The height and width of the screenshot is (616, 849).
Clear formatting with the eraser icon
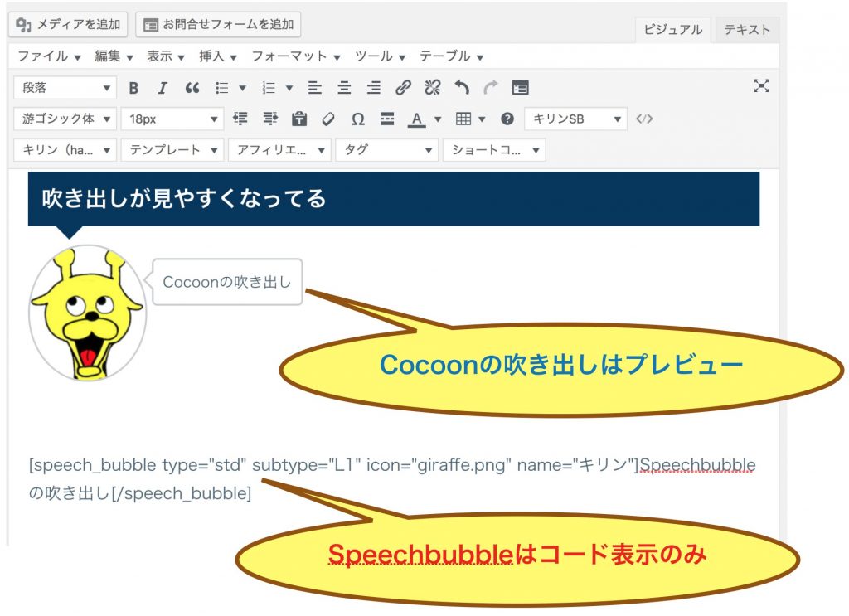[328, 119]
